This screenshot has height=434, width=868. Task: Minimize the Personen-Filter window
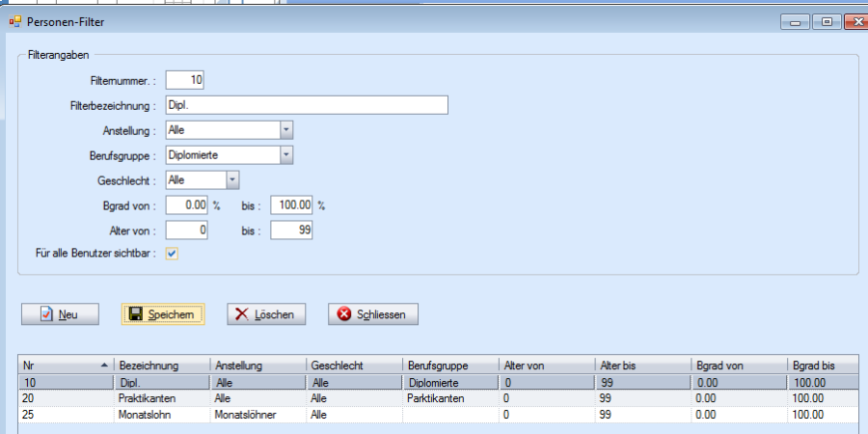pos(796,22)
